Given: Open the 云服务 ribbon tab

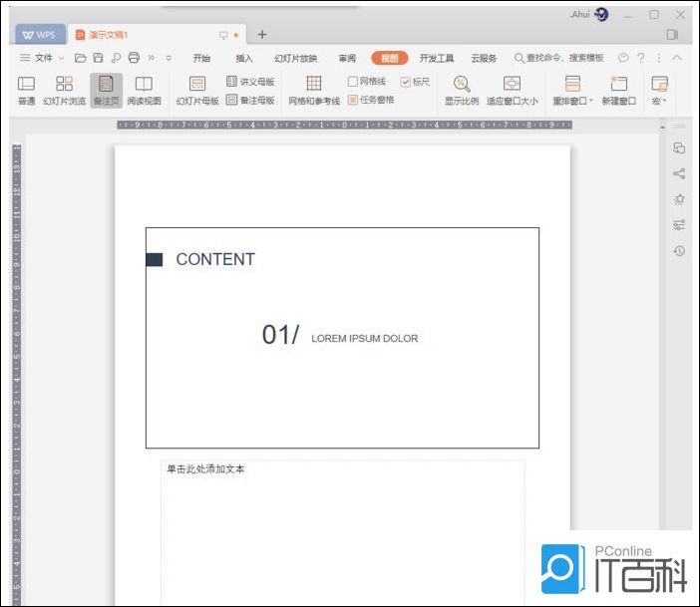Looking at the screenshot, I should pyautogui.click(x=484, y=58).
